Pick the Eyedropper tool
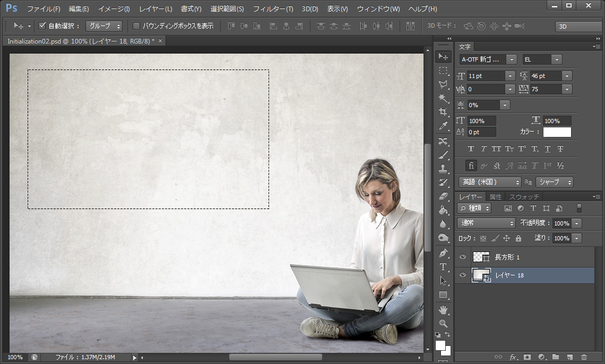This screenshot has height=364, width=605. click(x=443, y=126)
